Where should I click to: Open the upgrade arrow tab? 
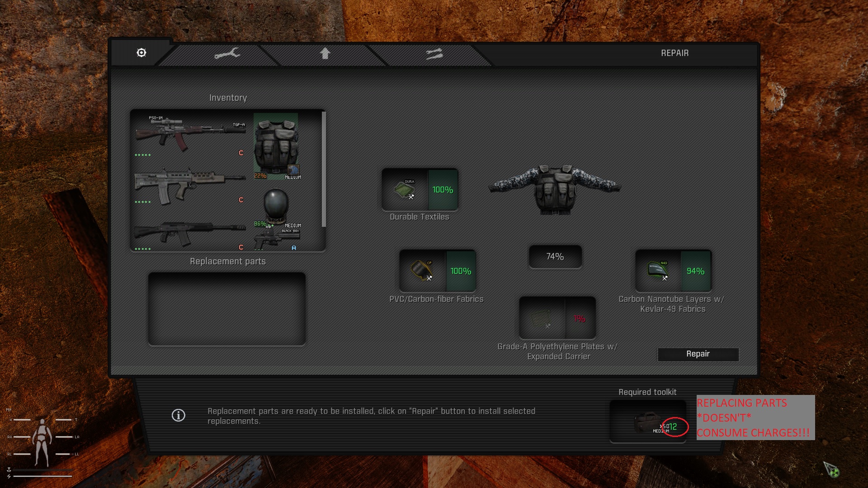pos(325,54)
